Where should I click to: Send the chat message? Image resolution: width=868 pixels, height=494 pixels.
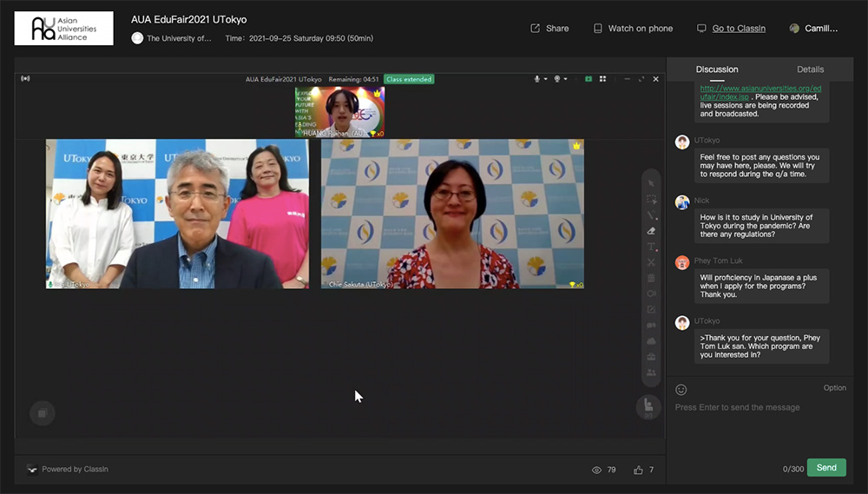826,467
